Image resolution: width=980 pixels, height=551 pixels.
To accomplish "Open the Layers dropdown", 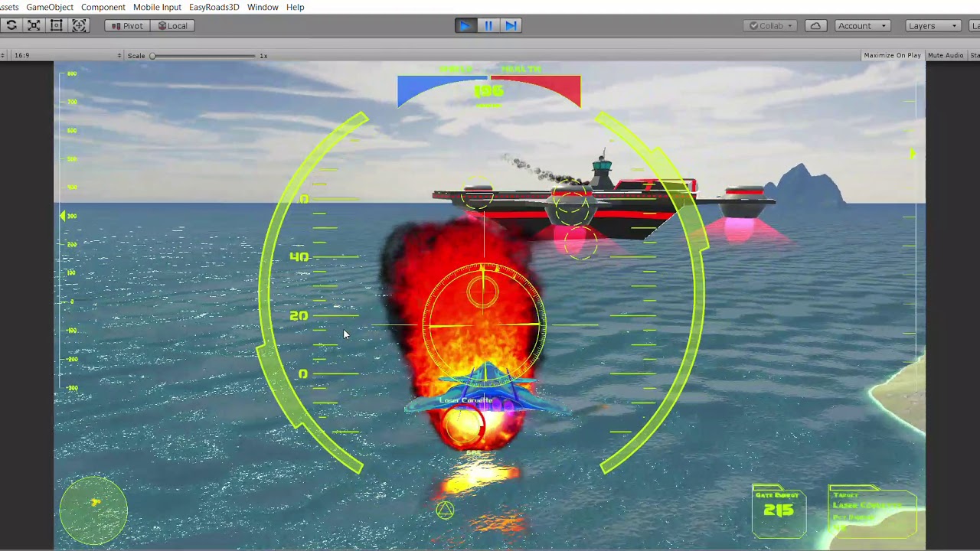I will pos(932,25).
